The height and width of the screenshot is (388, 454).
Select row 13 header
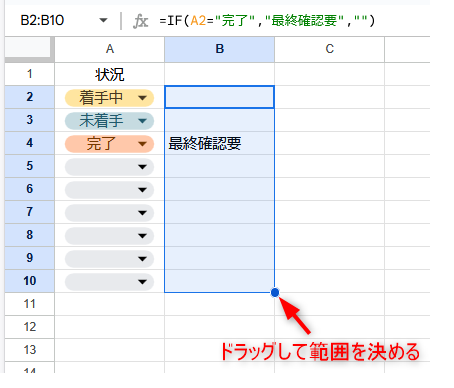[29, 350]
